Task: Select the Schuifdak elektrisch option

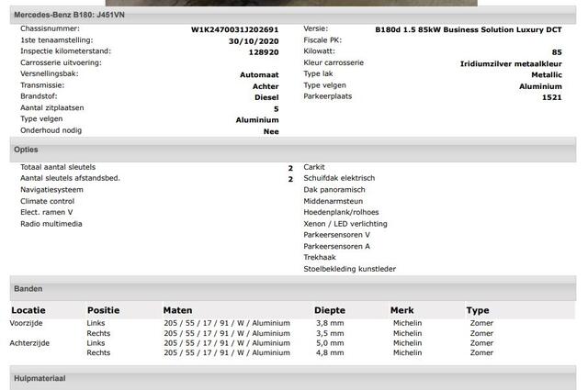Action: (339, 178)
